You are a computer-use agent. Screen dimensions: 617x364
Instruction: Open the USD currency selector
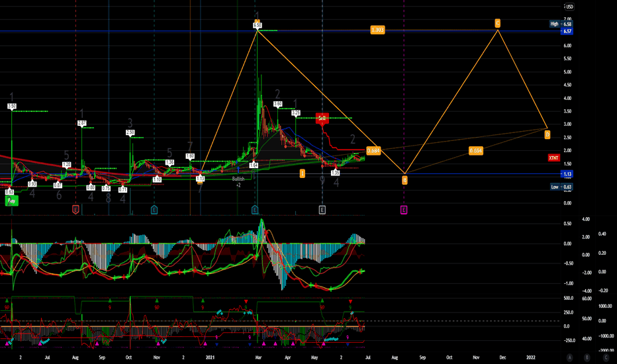coord(569,7)
